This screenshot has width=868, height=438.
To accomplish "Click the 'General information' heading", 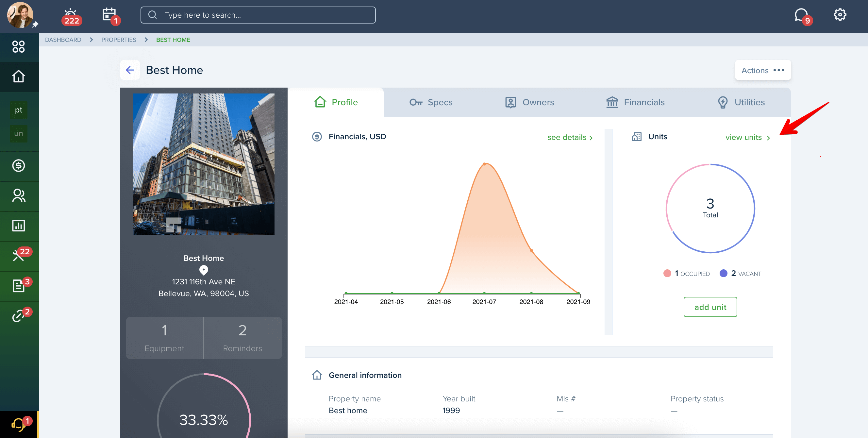I will coord(365,375).
